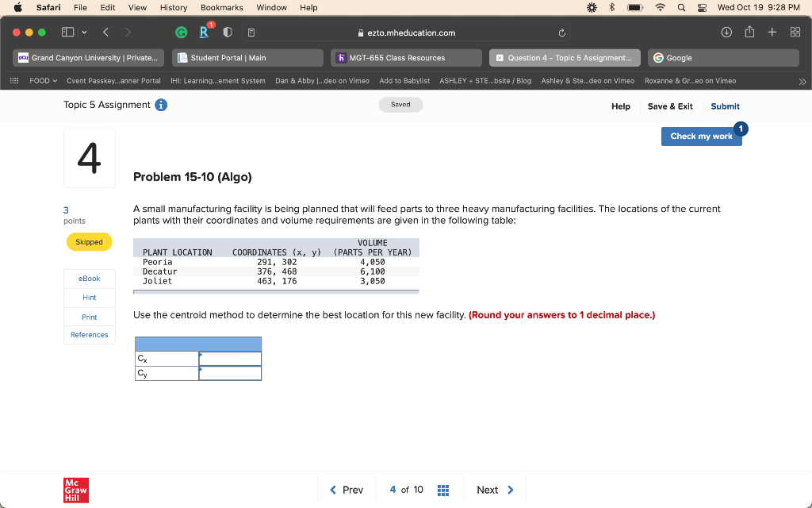Click the Cy answer input field

(230, 373)
